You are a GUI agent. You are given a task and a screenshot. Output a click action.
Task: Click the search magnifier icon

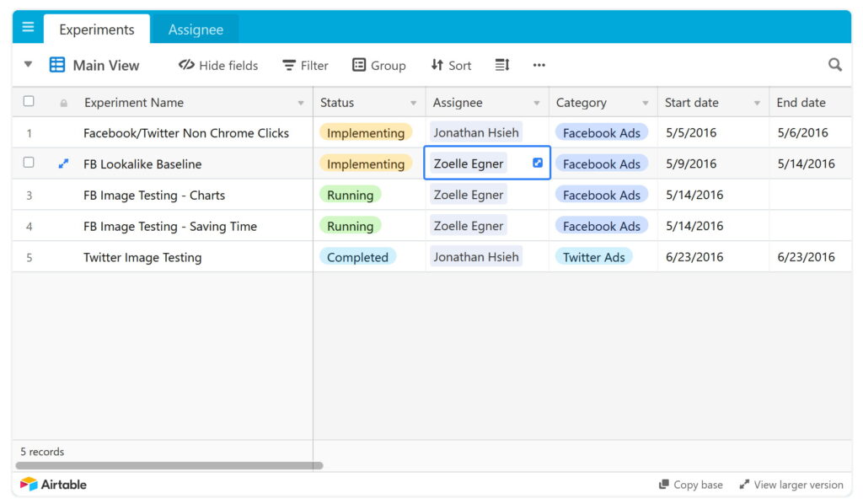[x=834, y=65]
